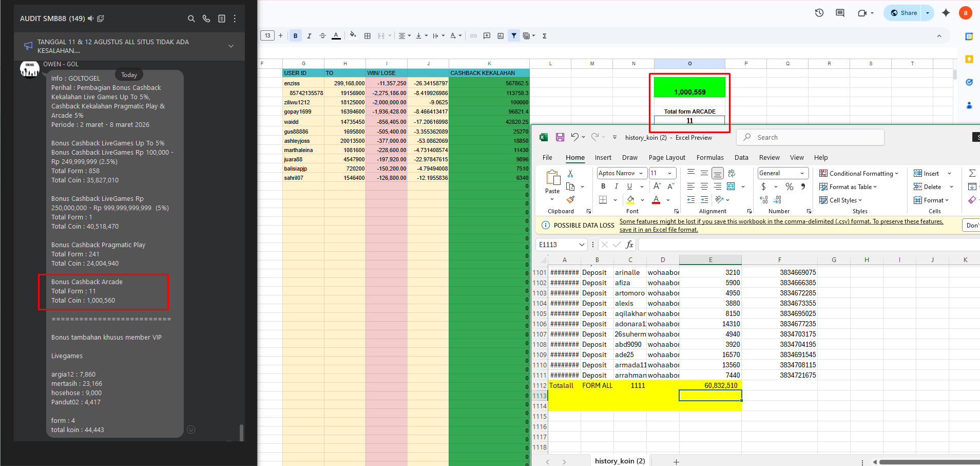Screen dimensions: 980x466
Task: Click Excel Search box
Action: click(x=810, y=137)
